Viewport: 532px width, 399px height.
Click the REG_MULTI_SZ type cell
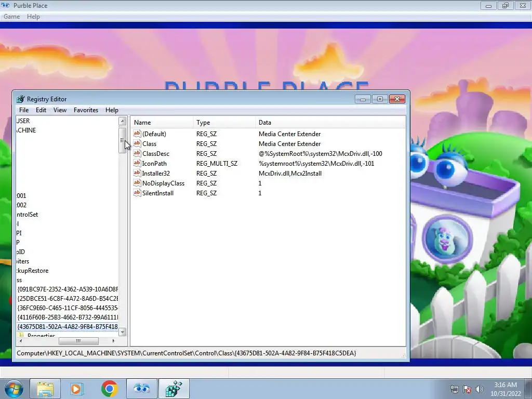coord(217,163)
